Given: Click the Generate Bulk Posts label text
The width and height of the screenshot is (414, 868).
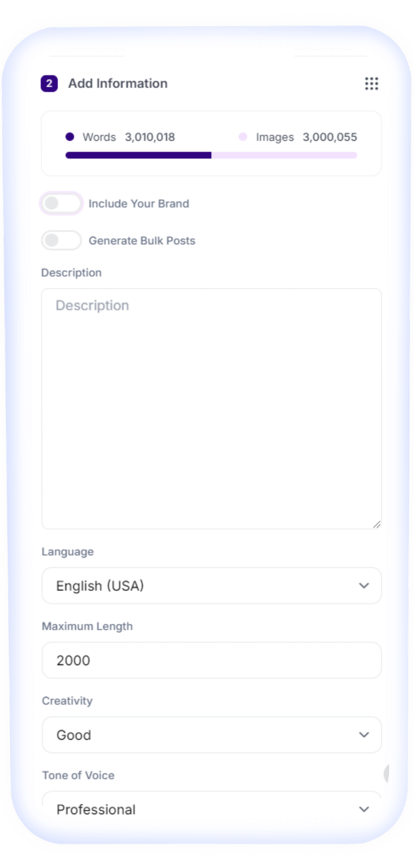Looking at the screenshot, I should (x=142, y=241).
